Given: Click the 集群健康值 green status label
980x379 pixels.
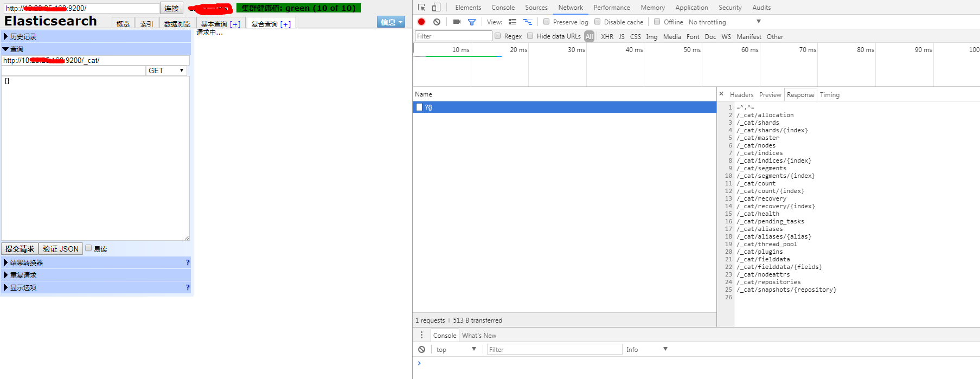Looking at the screenshot, I should (299, 8).
